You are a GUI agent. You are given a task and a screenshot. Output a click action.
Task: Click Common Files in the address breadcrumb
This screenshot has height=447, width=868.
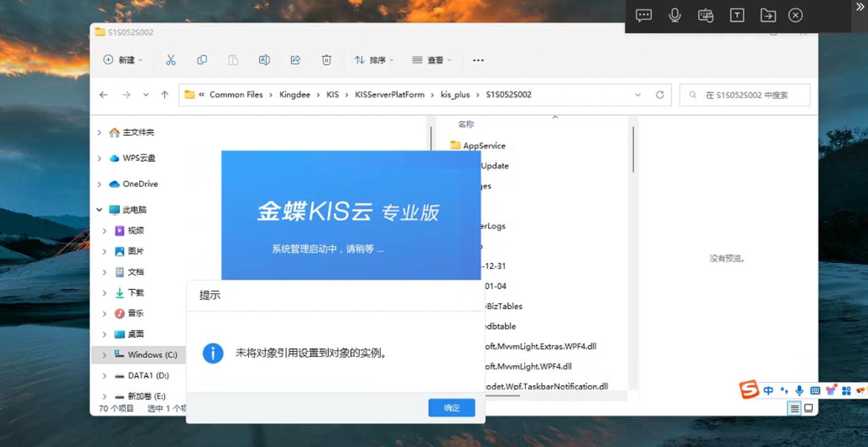(236, 95)
